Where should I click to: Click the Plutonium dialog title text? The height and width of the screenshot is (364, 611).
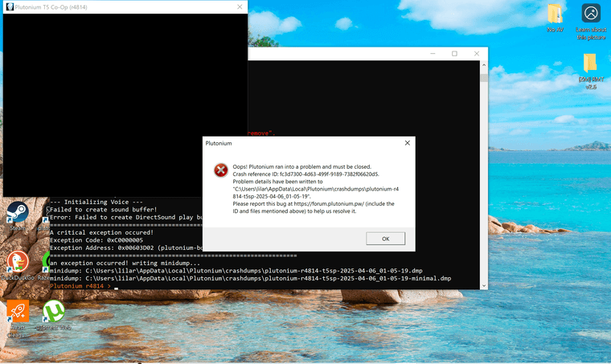coord(219,143)
